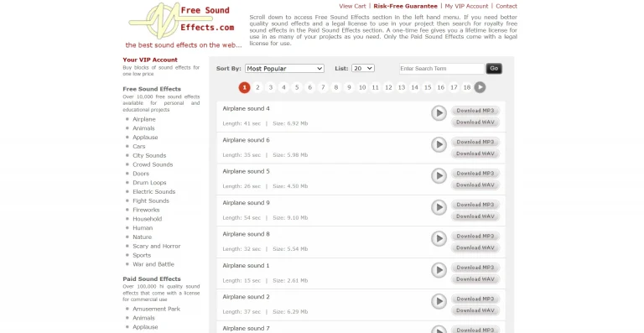Open My VIP Account link

click(466, 6)
